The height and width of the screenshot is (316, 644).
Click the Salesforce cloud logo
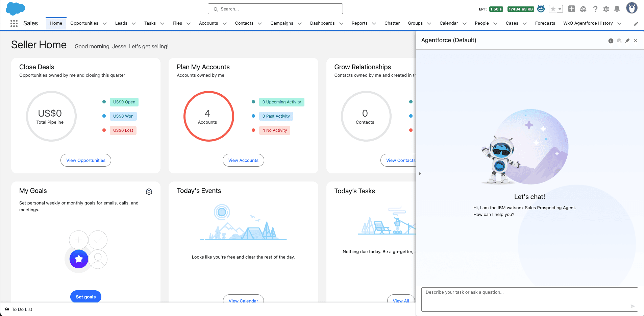tap(16, 9)
